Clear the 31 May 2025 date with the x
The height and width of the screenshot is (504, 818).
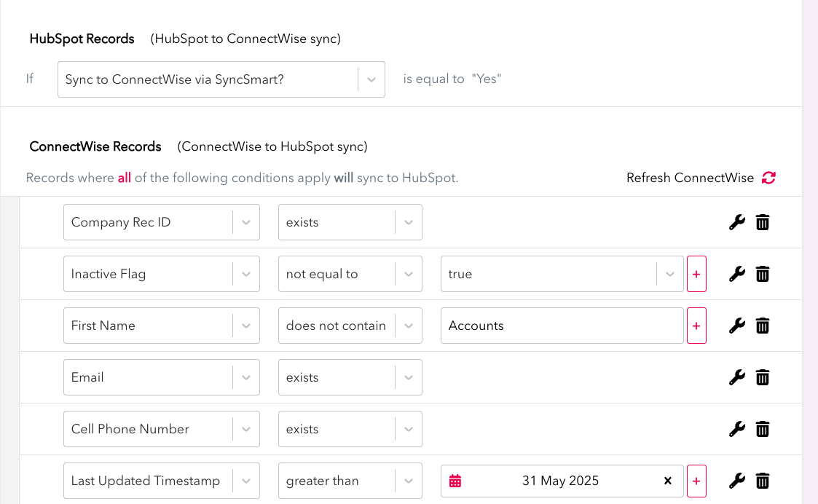(667, 481)
